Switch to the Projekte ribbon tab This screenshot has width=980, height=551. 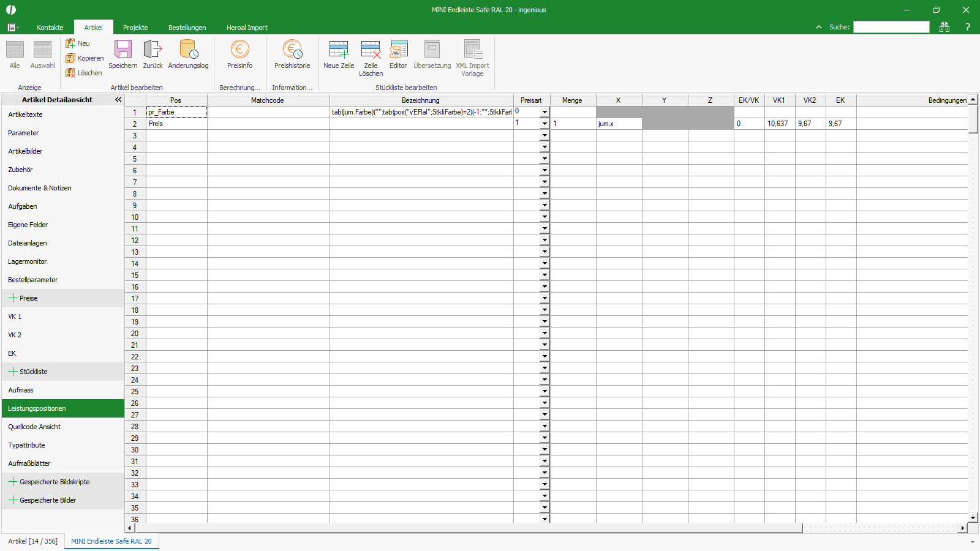coord(135,28)
